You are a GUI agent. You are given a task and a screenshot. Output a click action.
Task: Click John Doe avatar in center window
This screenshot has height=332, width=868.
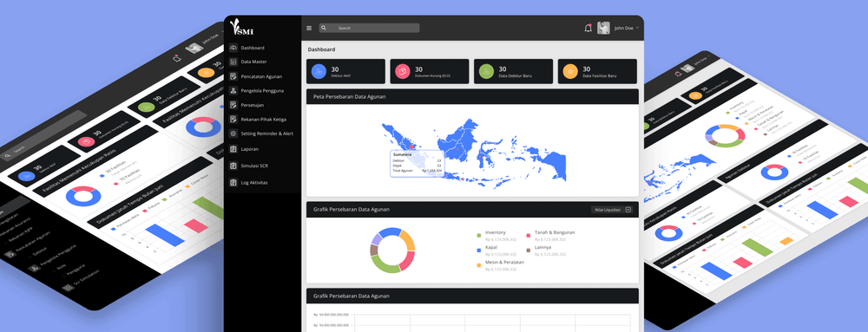pyautogui.click(x=603, y=29)
